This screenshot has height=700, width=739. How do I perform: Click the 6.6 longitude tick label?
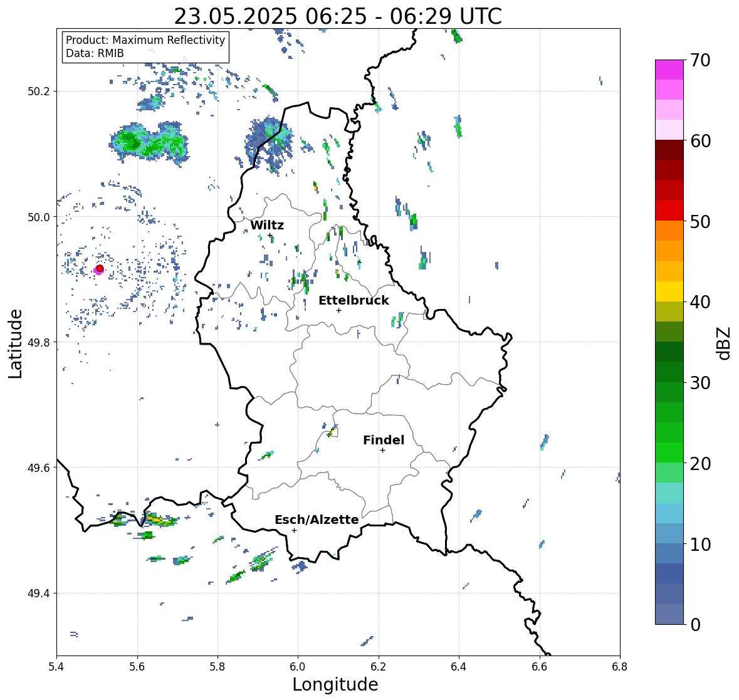click(539, 666)
